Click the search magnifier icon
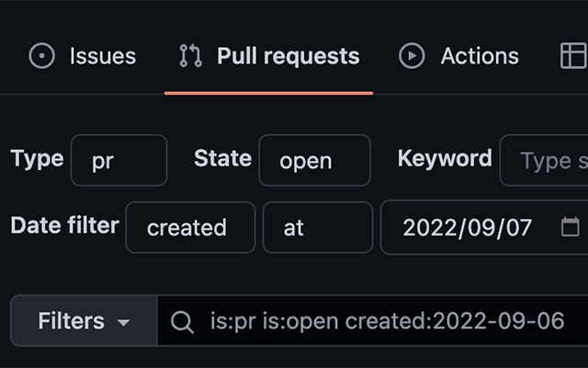 [x=183, y=322]
